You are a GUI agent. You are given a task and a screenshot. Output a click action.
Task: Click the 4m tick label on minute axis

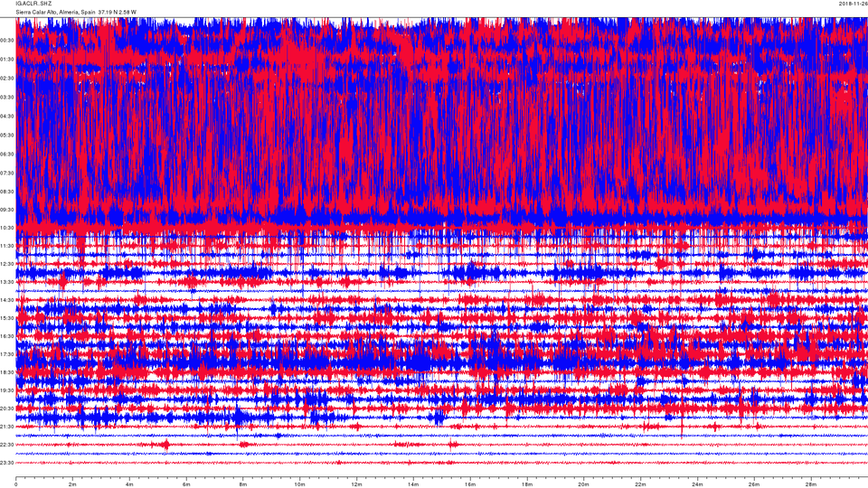[x=129, y=484]
